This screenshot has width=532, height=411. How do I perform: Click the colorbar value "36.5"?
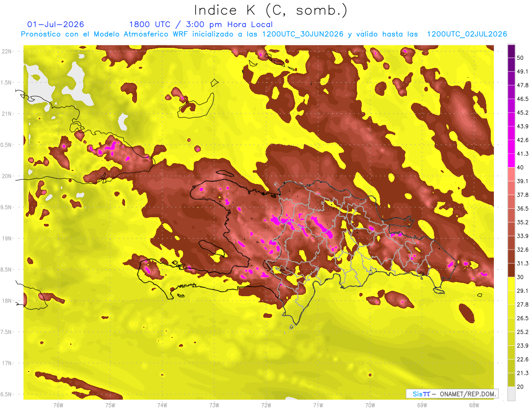[x=523, y=208]
